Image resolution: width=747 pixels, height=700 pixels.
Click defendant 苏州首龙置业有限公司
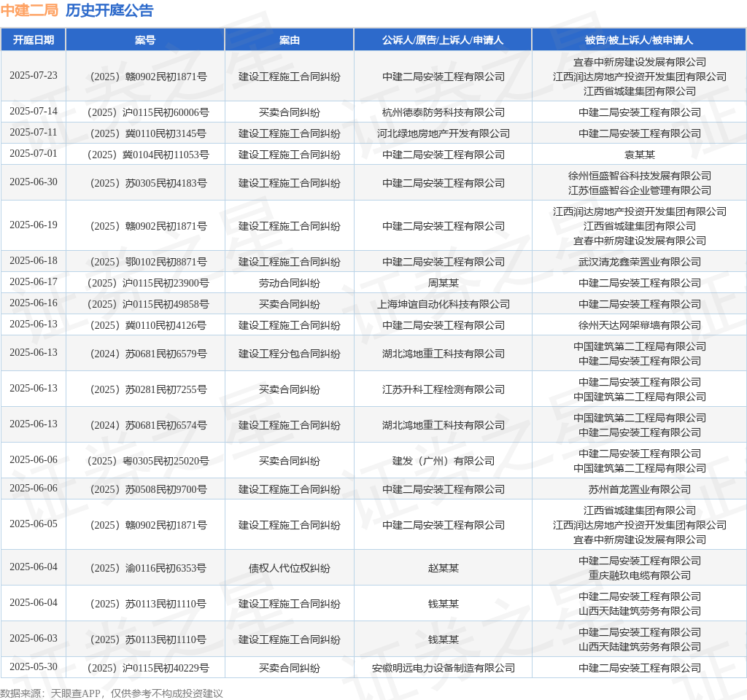click(x=639, y=489)
